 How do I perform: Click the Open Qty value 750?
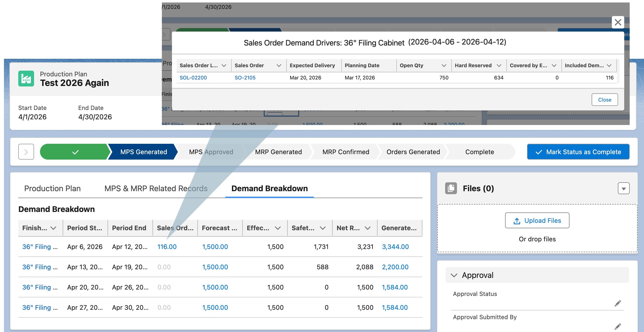pyautogui.click(x=444, y=78)
